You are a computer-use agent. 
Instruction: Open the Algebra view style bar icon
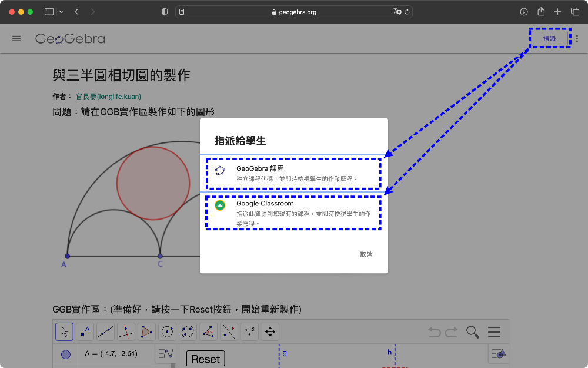tap(165, 353)
